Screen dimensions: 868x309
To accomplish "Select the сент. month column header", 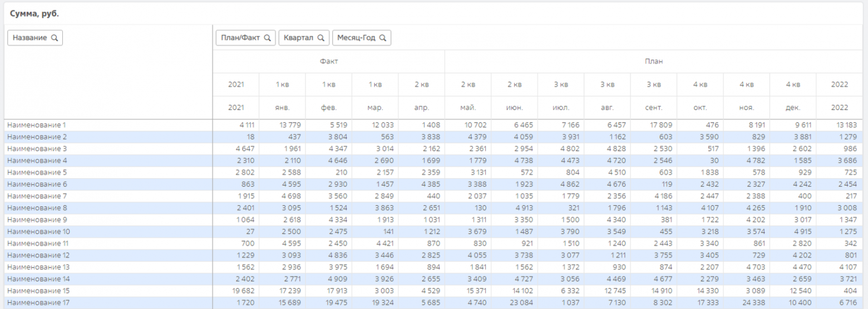I will pyautogui.click(x=653, y=107).
